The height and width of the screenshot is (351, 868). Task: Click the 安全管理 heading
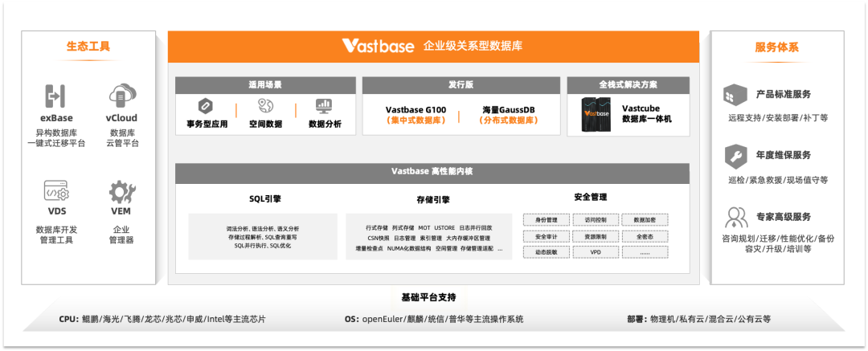[590, 197]
